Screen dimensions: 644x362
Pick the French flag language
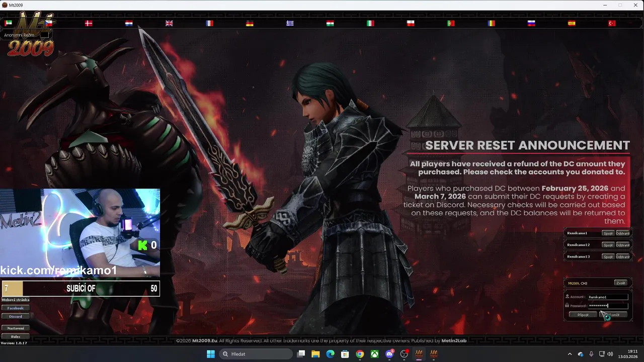pos(209,23)
